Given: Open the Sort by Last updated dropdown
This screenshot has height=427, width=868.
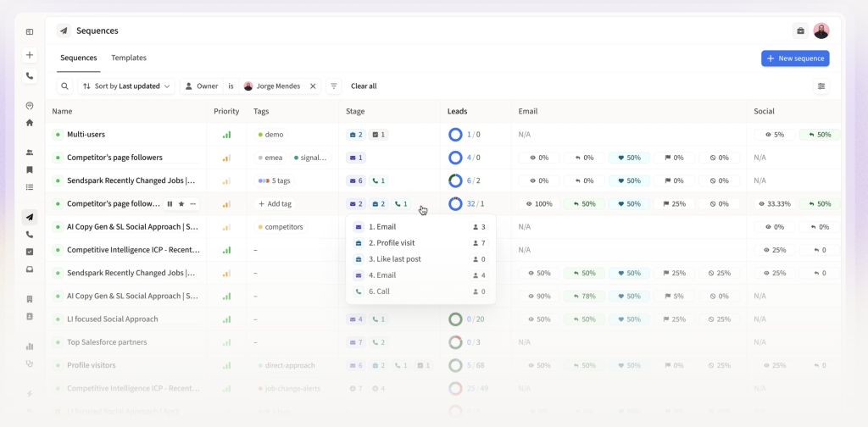Looking at the screenshot, I should tap(126, 86).
